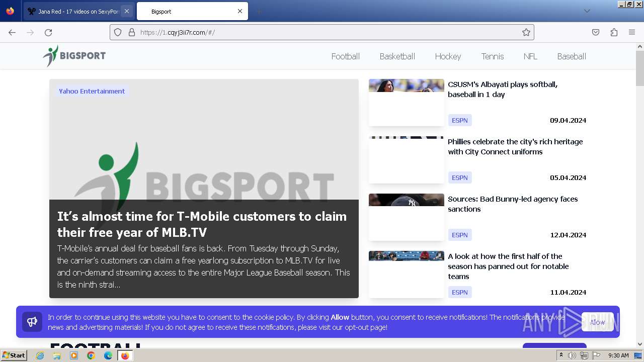Open the Bad Bunny article thumbnail

(x=407, y=217)
